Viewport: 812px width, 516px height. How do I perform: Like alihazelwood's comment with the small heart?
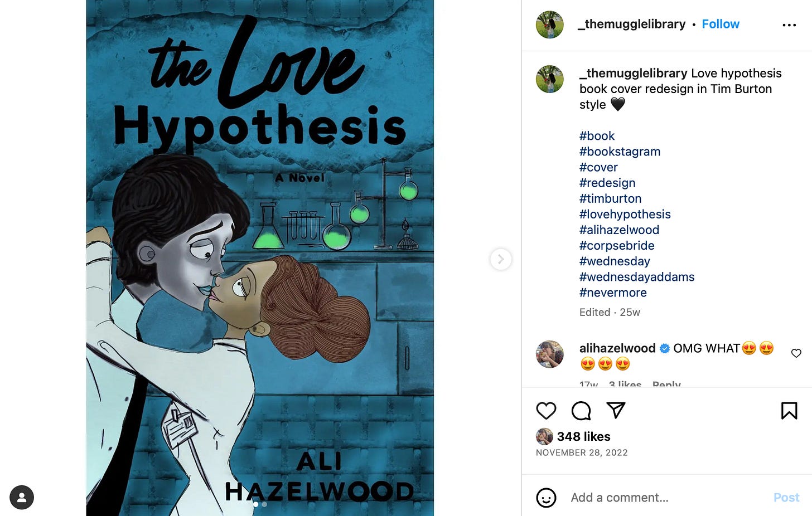tap(796, 353)
